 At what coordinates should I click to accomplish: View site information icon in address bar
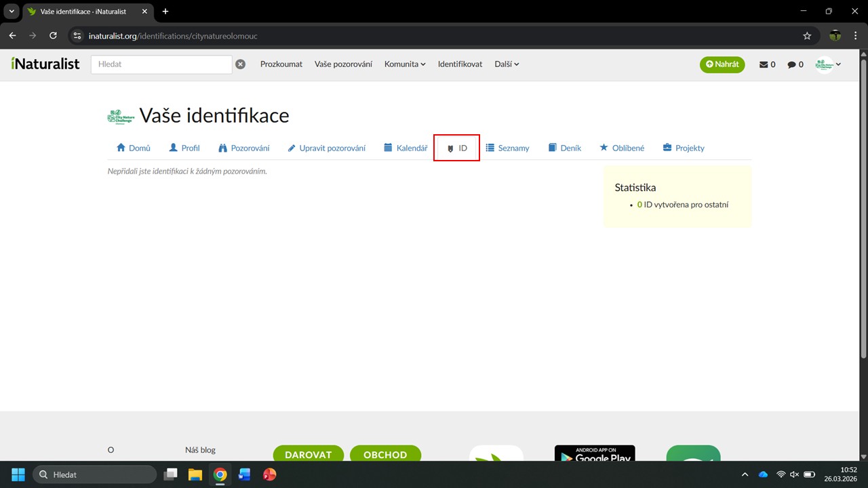(77, 36)
